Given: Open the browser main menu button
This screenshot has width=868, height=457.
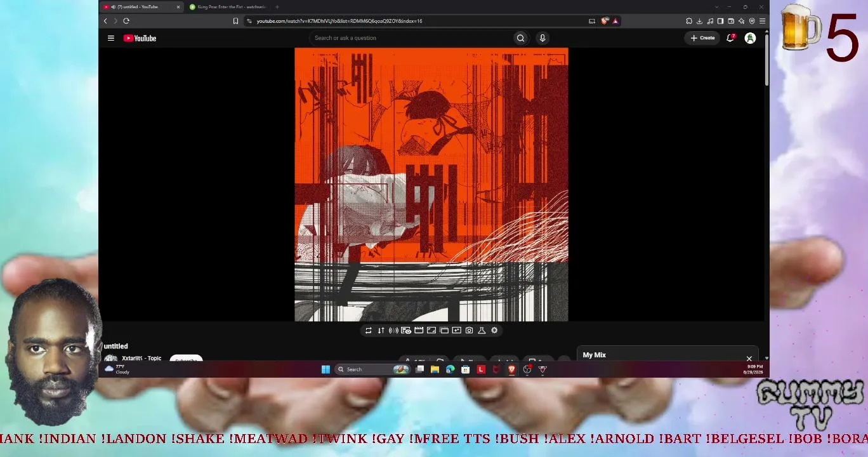Looking at the screenshot, I should click(x=762, y=21).
